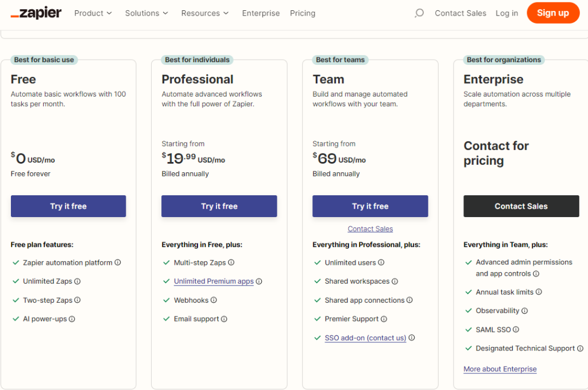The height and width of the screenshot is (390, 588).
Task: Expand the Product dropdown menu
Action: point(93,13)
